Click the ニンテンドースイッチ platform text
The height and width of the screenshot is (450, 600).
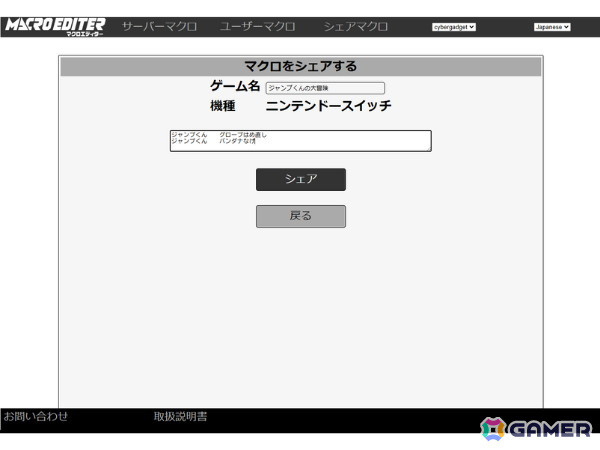[328, 106]
